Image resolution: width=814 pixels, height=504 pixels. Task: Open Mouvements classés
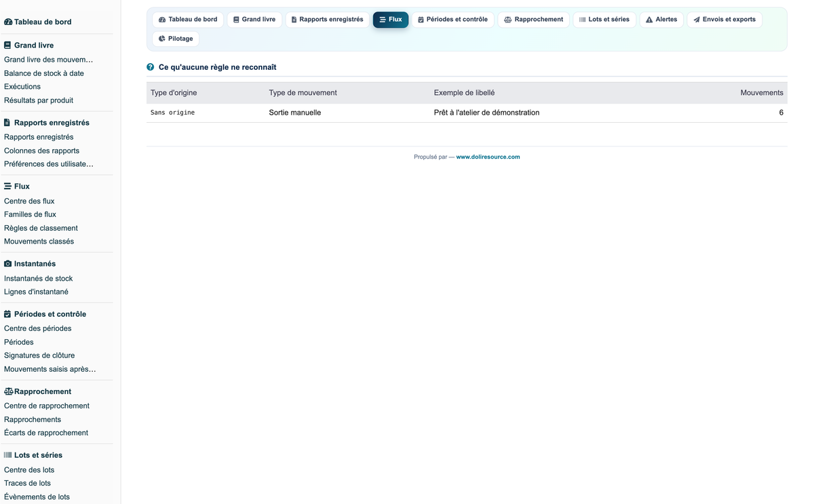click(39, 241)
